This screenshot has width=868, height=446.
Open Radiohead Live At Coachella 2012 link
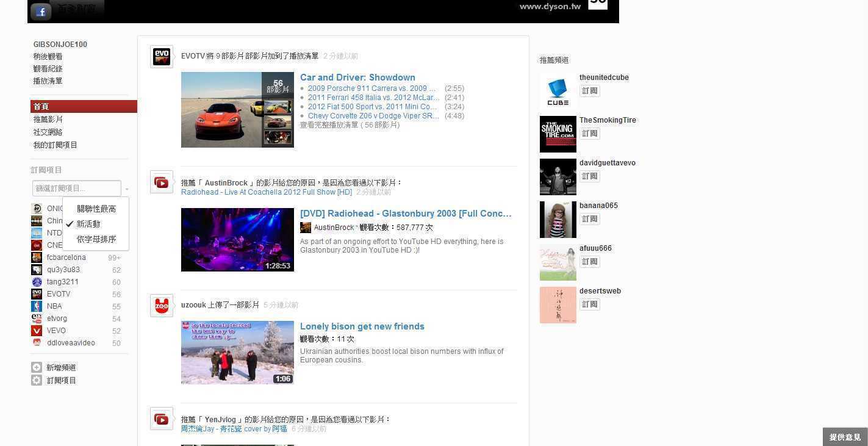coord(267,192)
